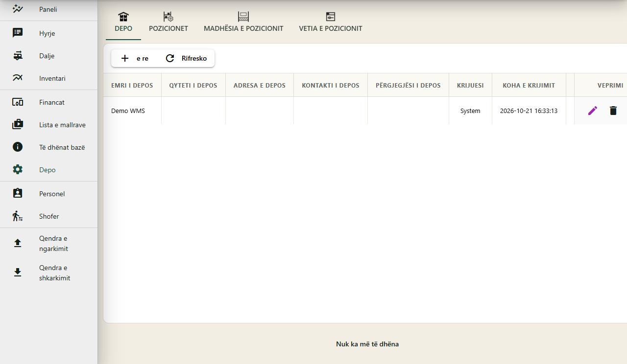
Task: Click the Lista e mallrave icon
Action: (18, 124)
